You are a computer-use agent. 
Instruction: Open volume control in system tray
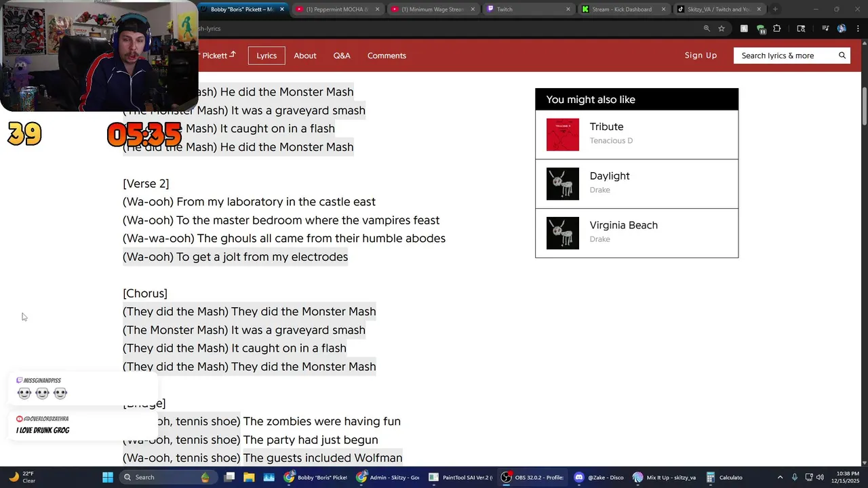[x=820, y=477]
